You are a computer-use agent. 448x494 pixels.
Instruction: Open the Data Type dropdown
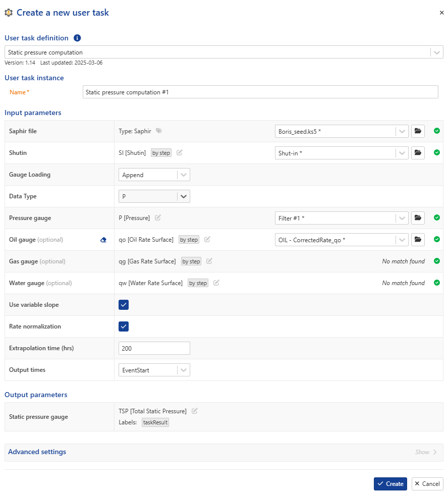pyautogui.click(x=154, y=196)
